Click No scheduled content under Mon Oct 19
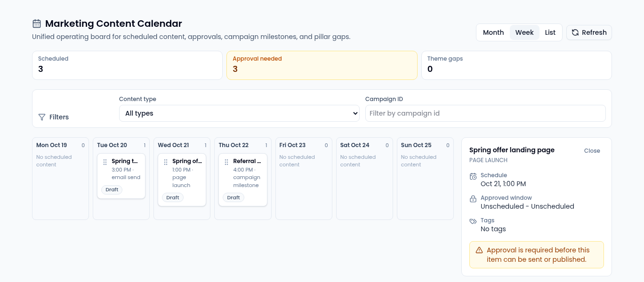 point(54,161)
